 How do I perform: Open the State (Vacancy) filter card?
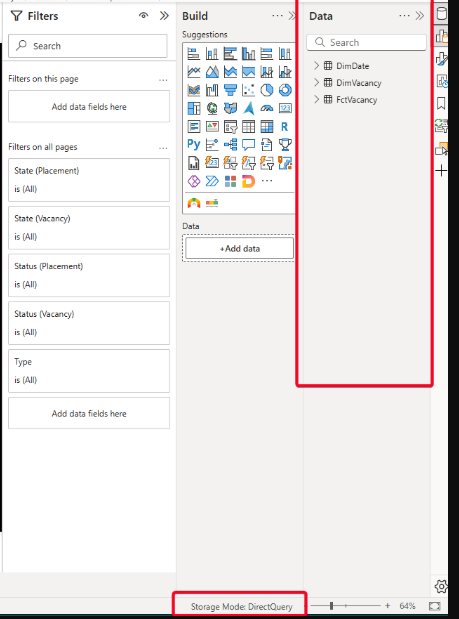pyautogui.click(x=89, y=228)
